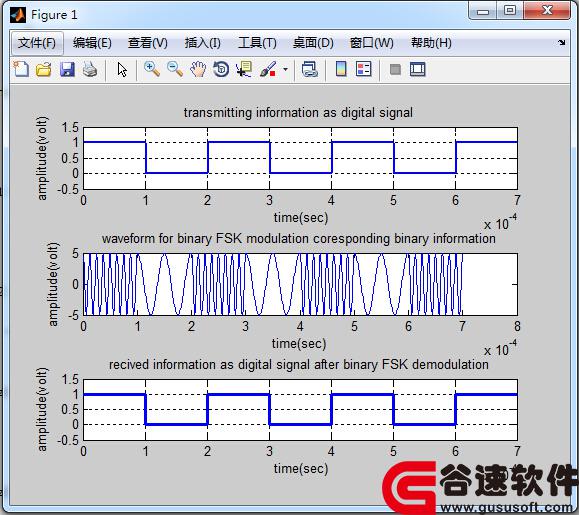Viewport: 579px width, 515px height.
Task: Toggle the Rotate 3D tool
Action: (x=221, y=69)
